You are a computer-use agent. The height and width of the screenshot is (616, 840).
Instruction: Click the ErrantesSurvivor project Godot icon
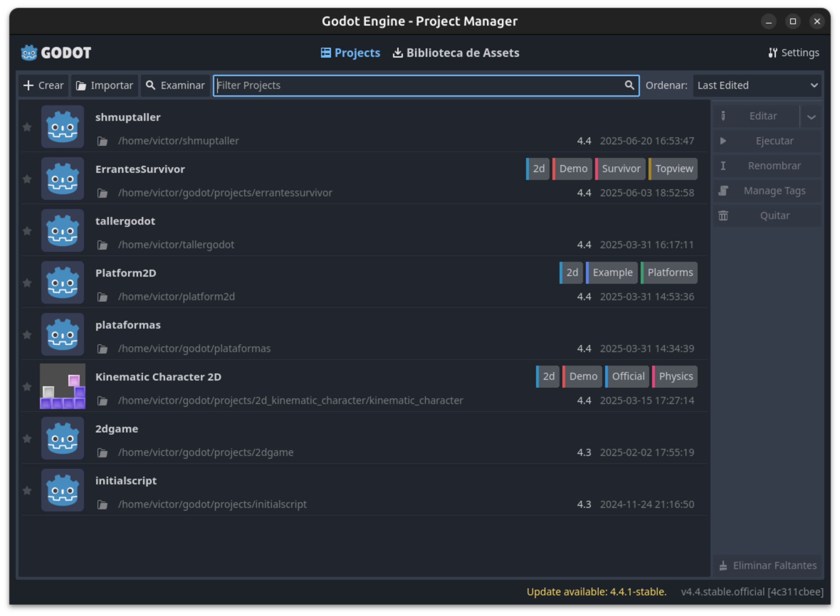(63, 179)
